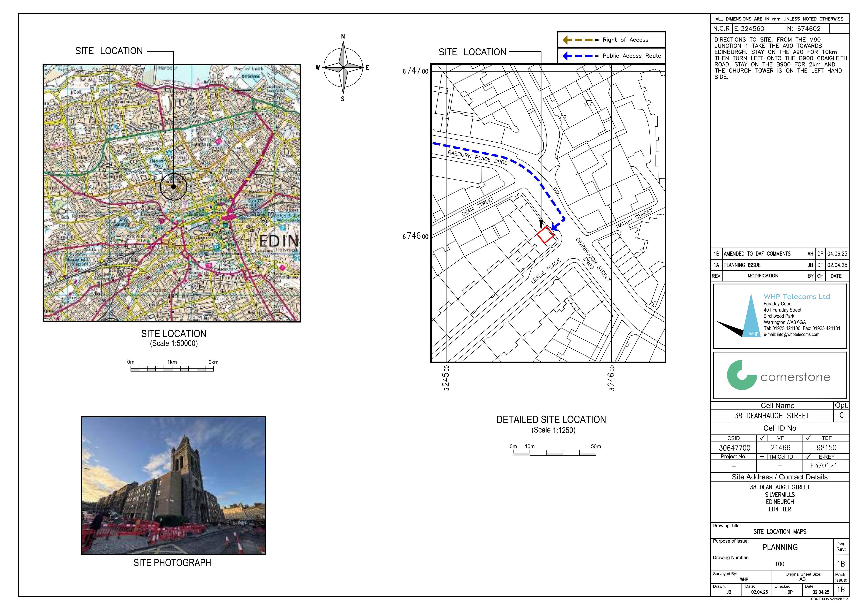
Task: Click 'SILVERMILLS' in the site address
Action: 780,495
